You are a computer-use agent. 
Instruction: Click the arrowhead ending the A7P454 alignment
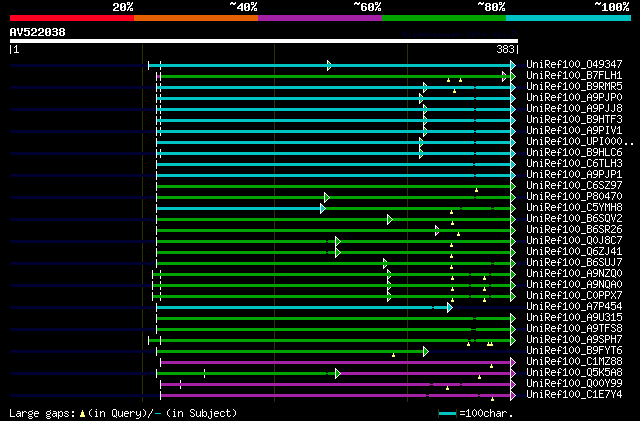(x=450, y=307)
